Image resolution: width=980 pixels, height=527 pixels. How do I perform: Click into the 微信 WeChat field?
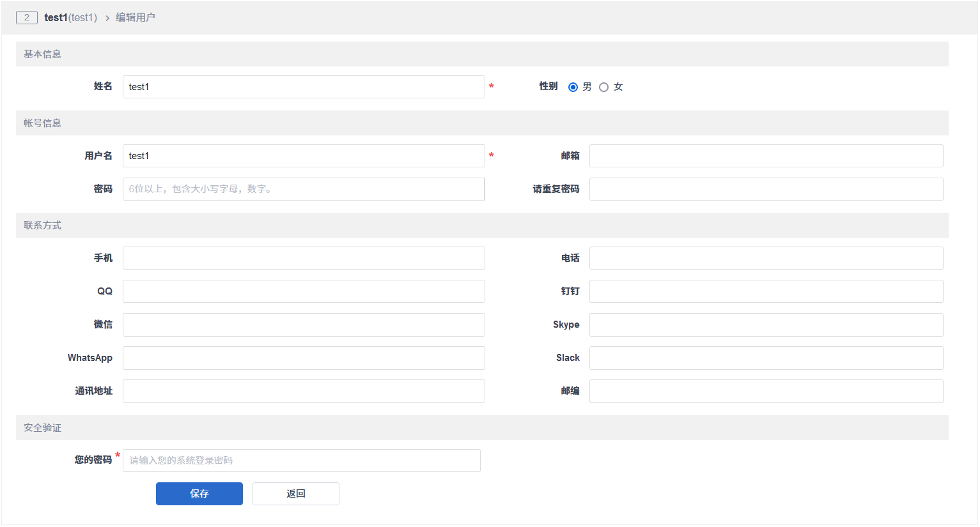(304, 325)
